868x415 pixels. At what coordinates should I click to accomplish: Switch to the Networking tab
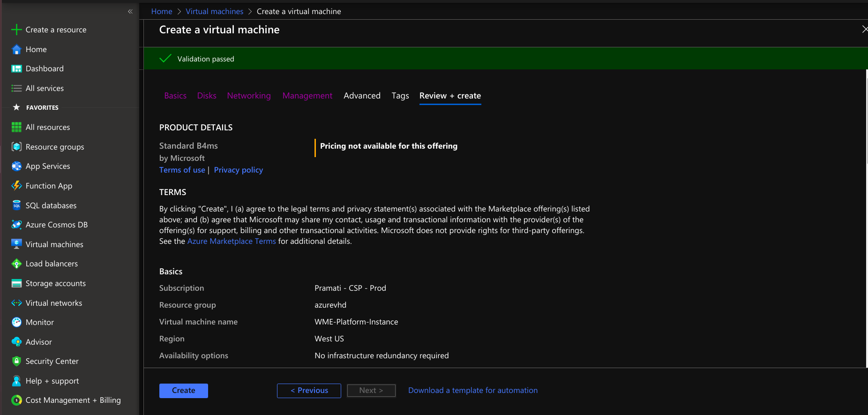click(x=248, y=96)
